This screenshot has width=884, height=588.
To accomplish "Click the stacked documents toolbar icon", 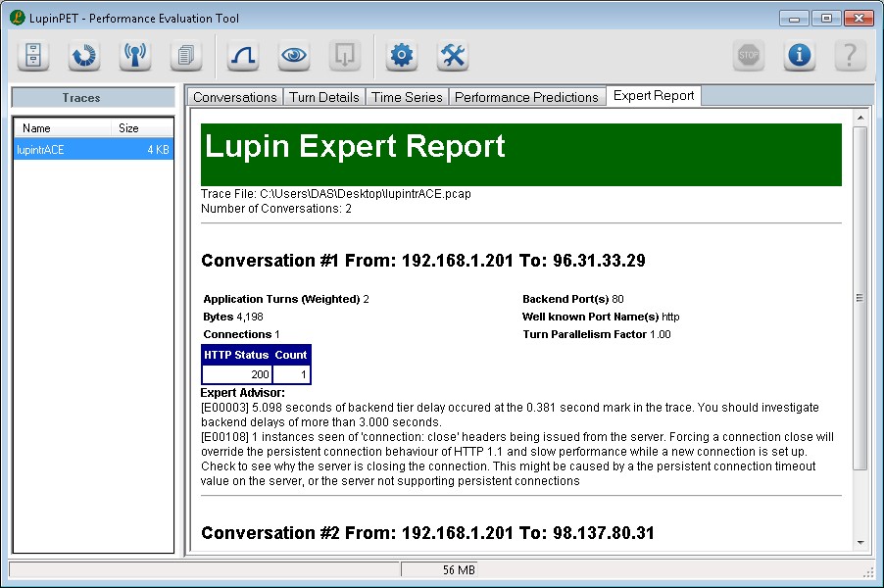I will pyautogui.click(x=186, y=55).
